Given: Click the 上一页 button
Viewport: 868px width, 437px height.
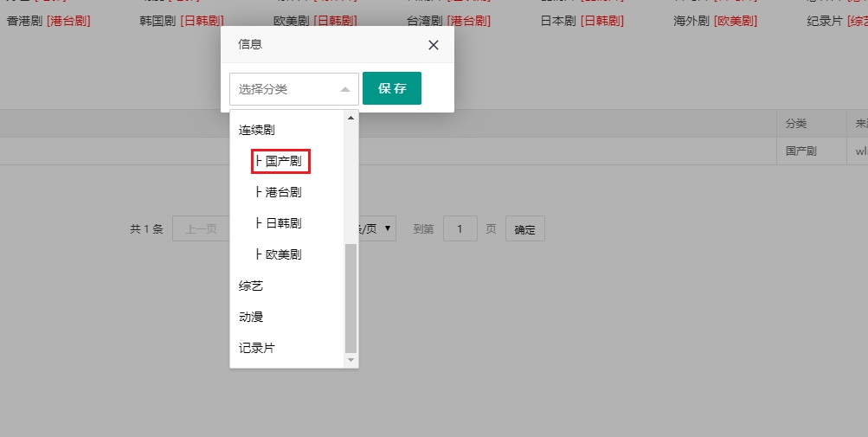Looking at the screenshot, I should (201, 228).
